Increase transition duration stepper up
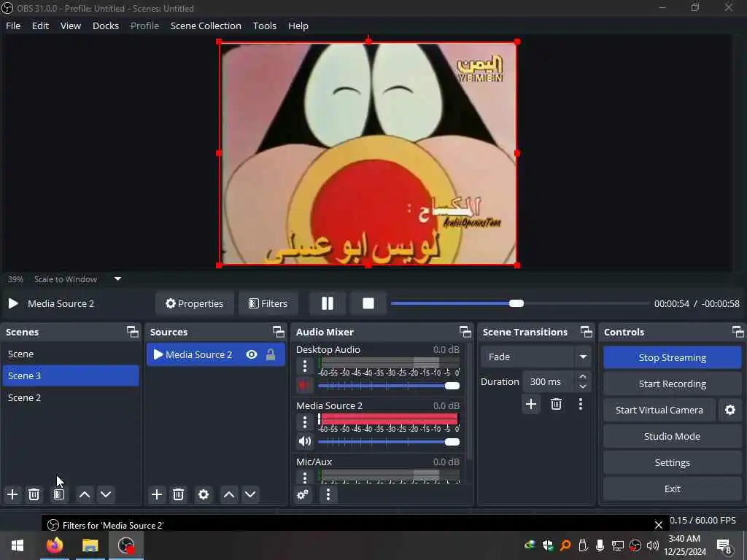 coord(583,377)
